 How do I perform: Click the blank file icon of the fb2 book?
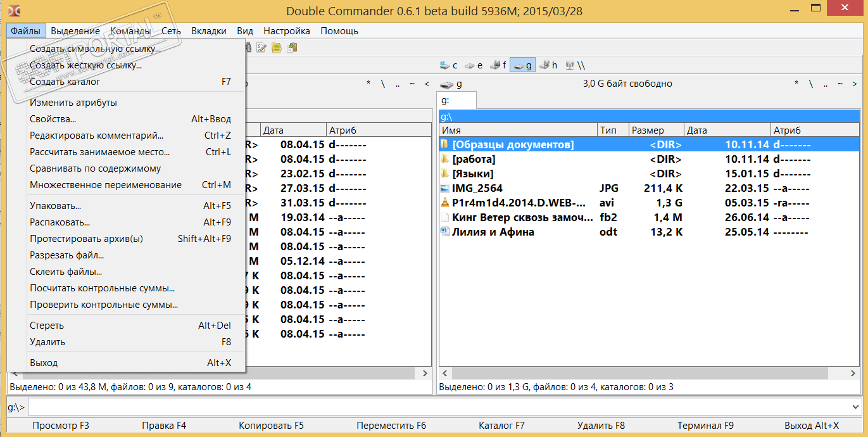point(445,217)
